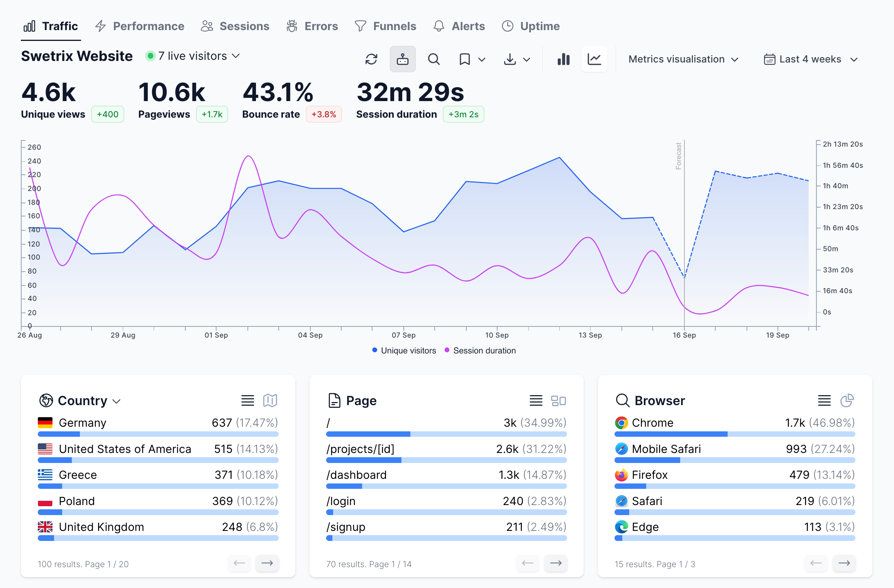Open the Traffic tab
Screen dimensions: 894x588
coord(51,26)
